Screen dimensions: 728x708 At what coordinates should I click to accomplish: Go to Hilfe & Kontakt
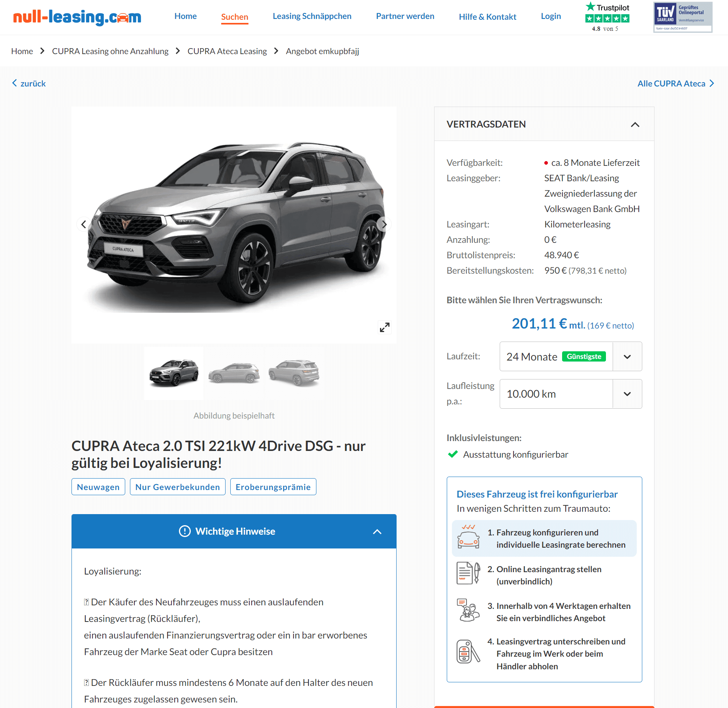click(487, 17)
